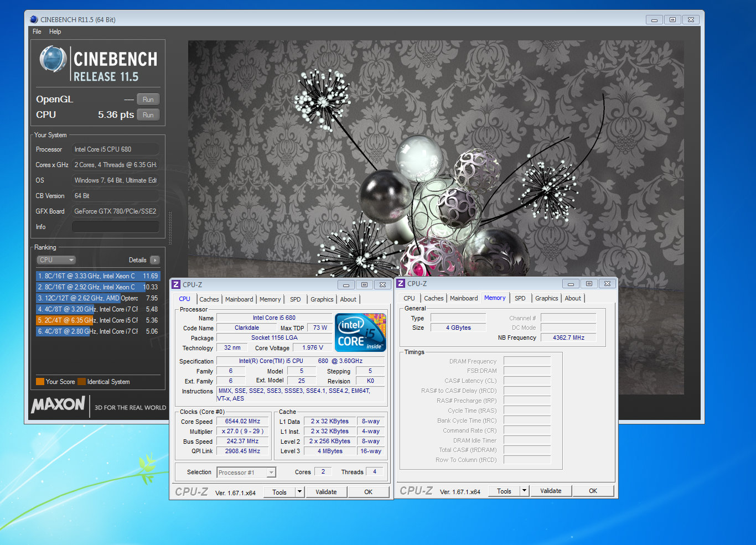Click the Package value Socket 1156 LGA
This screenshot has height=545, width=756.
point(275,338)
